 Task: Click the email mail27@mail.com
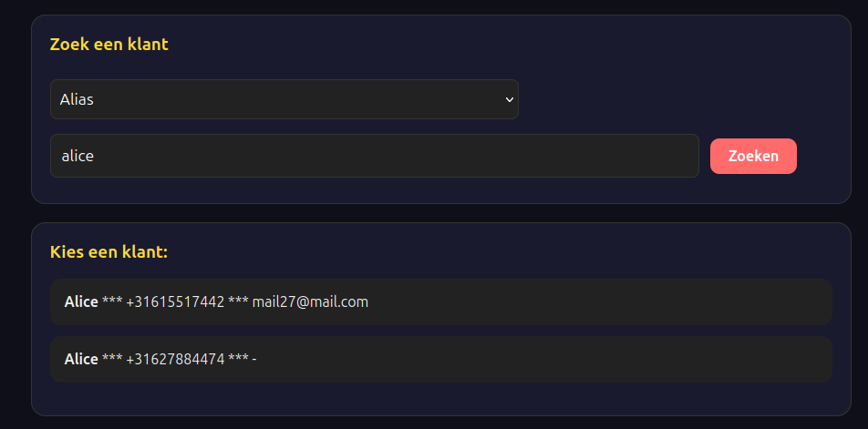(310, 302)
